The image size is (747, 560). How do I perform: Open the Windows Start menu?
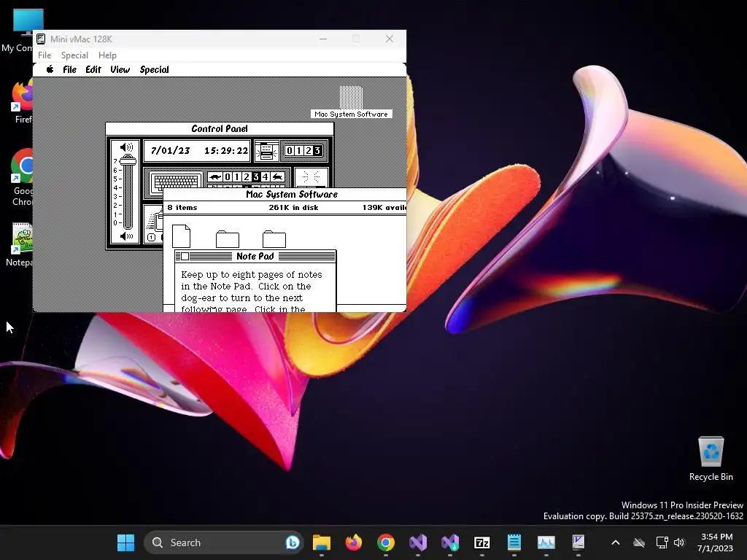(125, 542)
